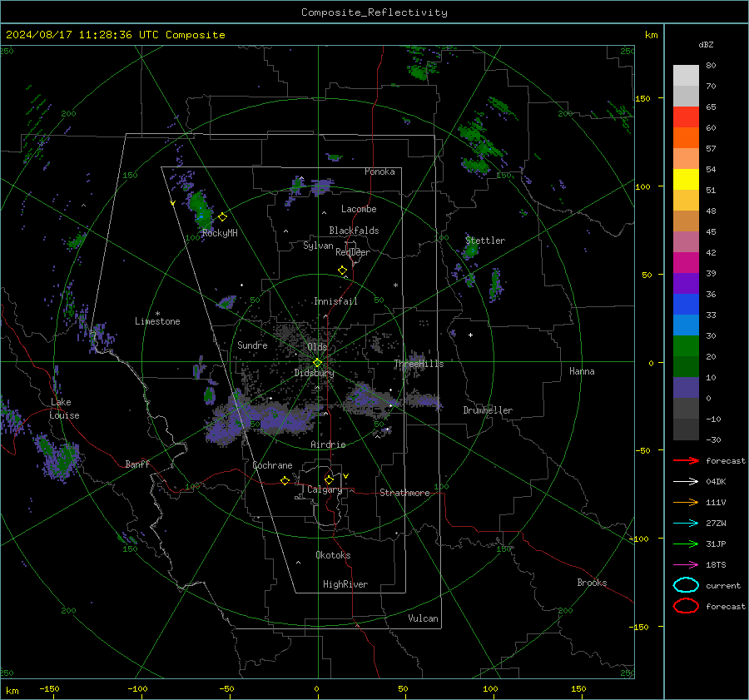
Task: Click the Innisfail town label
Action: (335, 301)
